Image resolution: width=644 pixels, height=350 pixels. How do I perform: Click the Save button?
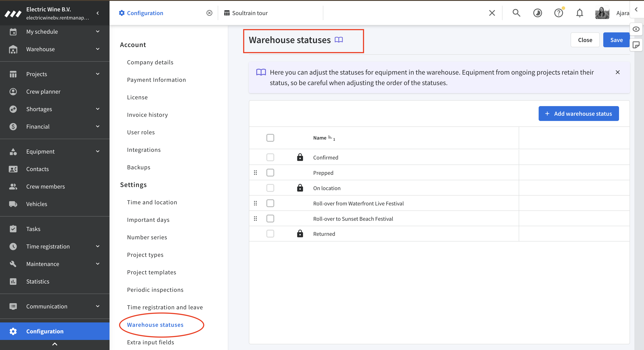pyautogui.click(x=616, y=40)
